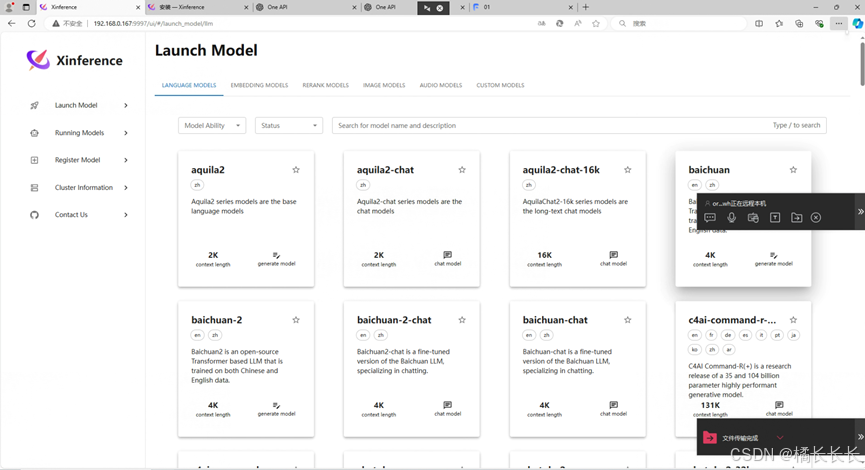Viewport: 865px width, 470px height.
Task: Click the remote session microphone icon
Action: (731, 218)
